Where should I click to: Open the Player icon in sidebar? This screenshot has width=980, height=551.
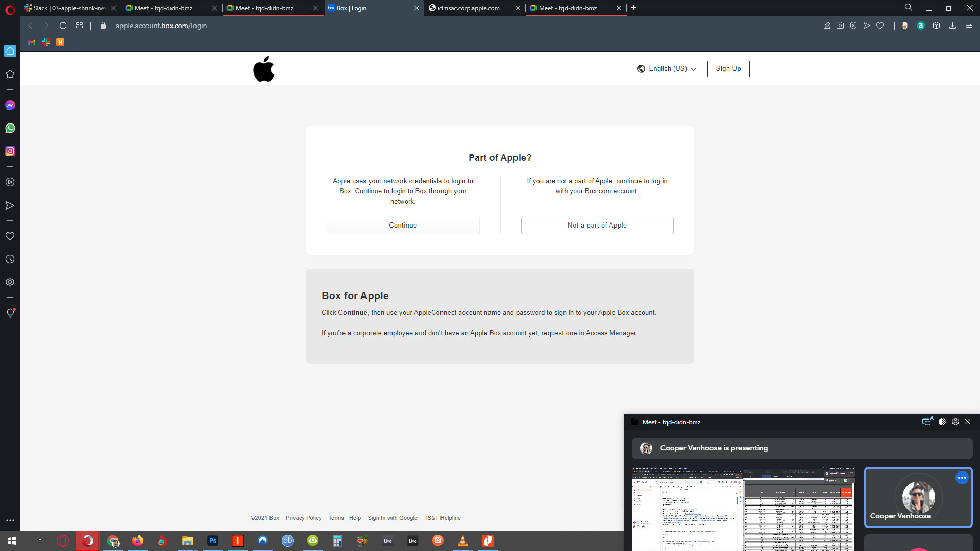point(10,182)
